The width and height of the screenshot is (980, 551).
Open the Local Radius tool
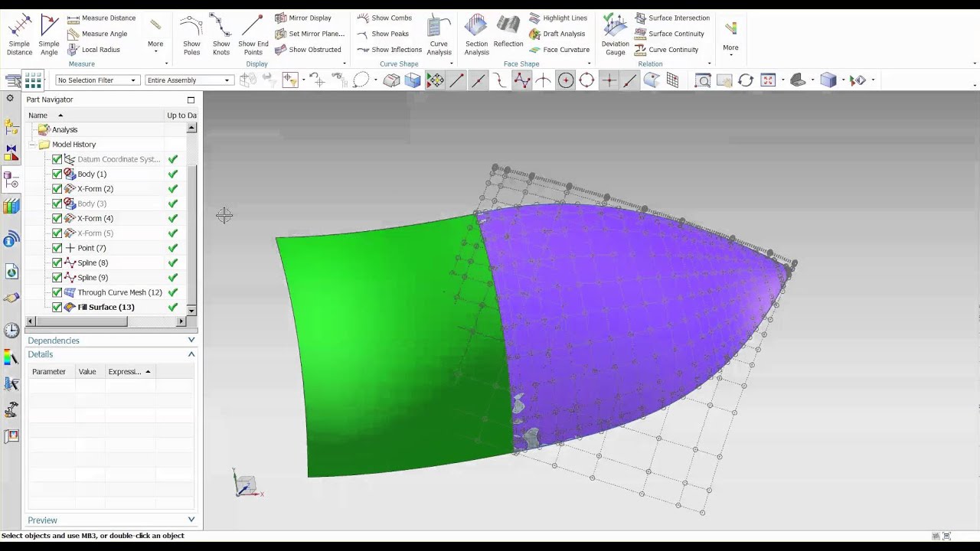pyautogui.click(x=93, y=50)
